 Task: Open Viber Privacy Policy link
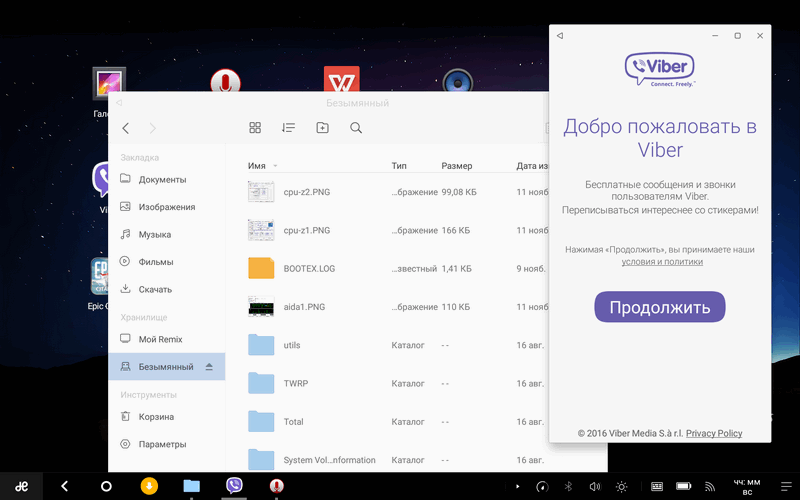[x=714, y=433]
